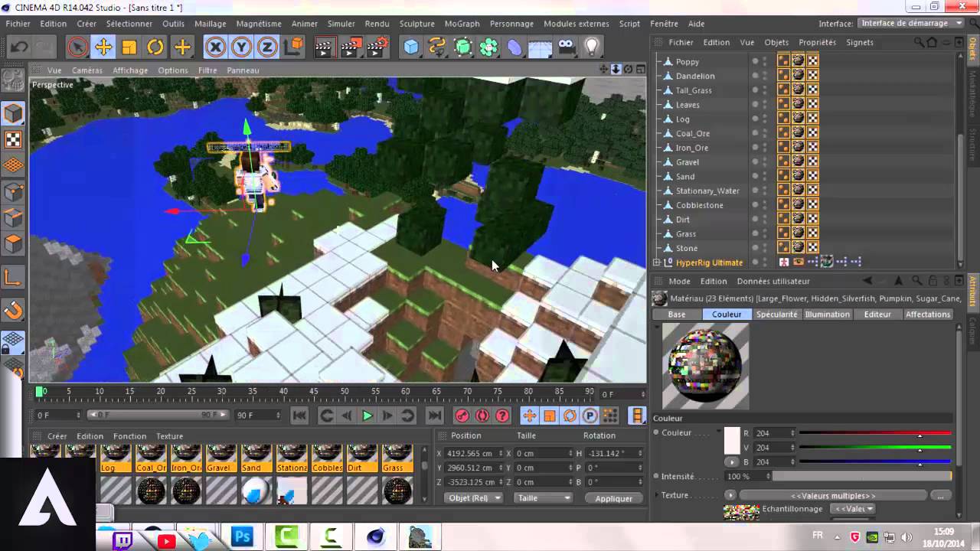Toggle Z axis lock
This screenshot has height=551, width=980.
266,47
